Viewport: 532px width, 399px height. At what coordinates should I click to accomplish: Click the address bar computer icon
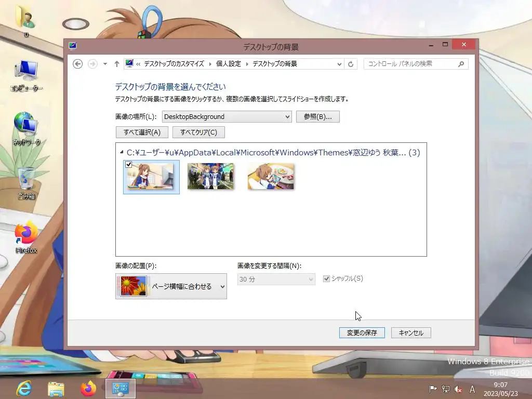click(x=129, y=63)
